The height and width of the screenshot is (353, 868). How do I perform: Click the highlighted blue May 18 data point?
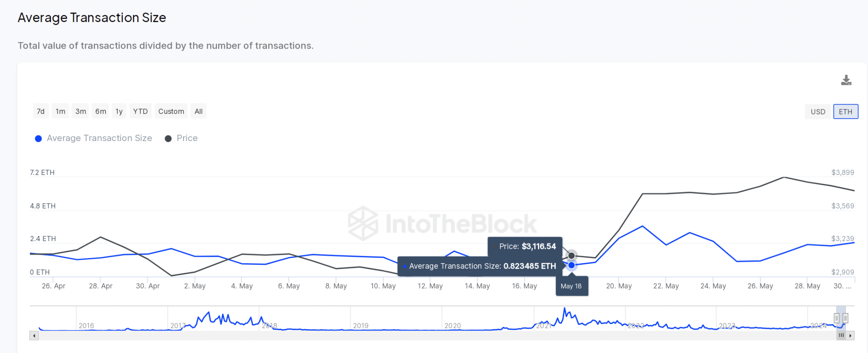571,265
